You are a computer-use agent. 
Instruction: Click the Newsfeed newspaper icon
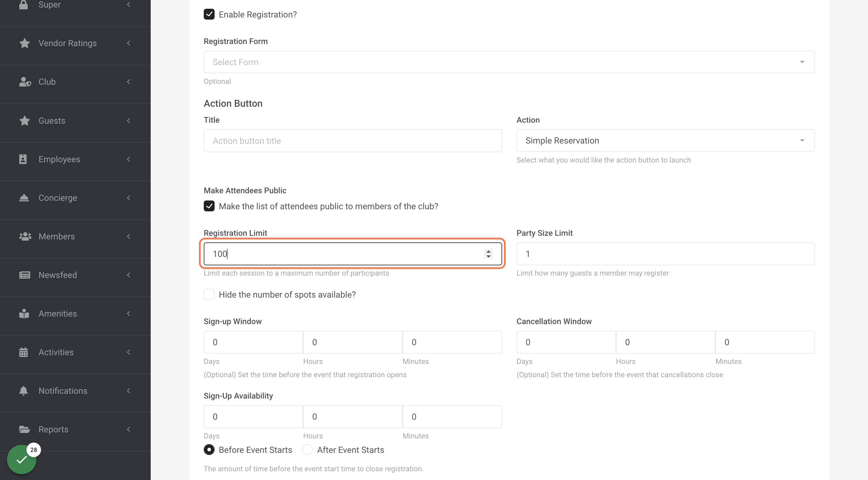tap(25, 275)
